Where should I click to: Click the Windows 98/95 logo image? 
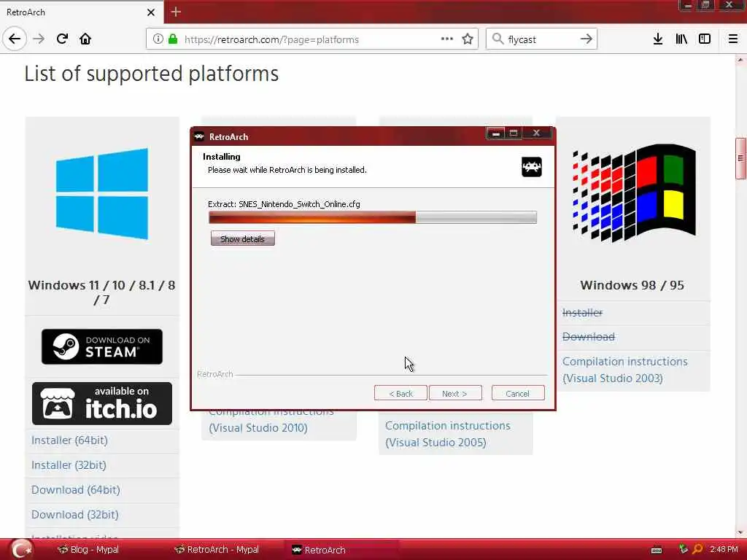pyautogui.click(x=634, y=192)
